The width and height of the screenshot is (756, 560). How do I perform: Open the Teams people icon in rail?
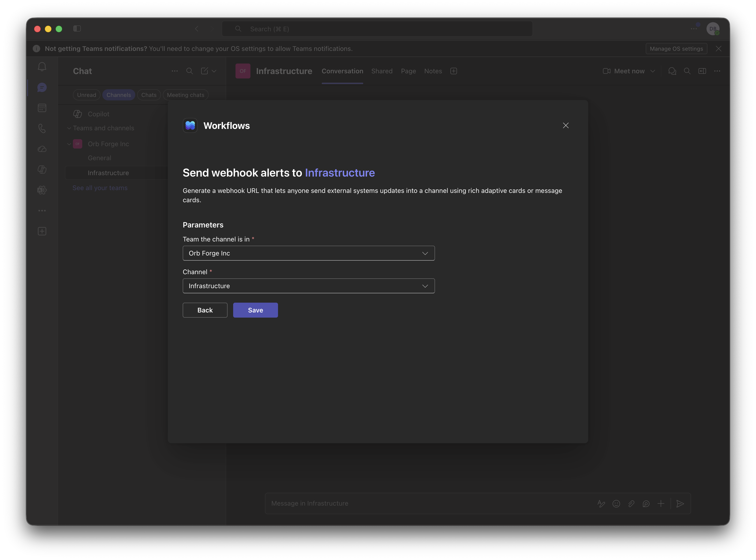pos(42,190)
